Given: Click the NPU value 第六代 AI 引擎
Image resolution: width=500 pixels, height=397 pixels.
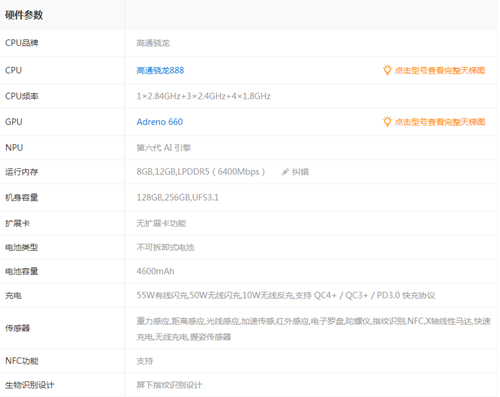Looking at the screenshot, I should pyautogui.click(x=164, y=148).
